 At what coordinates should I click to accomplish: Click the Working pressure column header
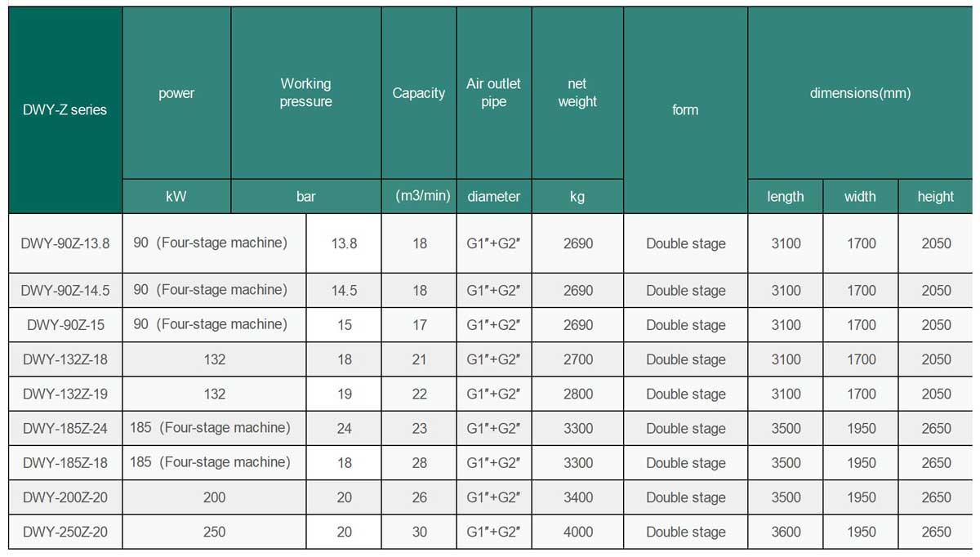coord(305,92)
